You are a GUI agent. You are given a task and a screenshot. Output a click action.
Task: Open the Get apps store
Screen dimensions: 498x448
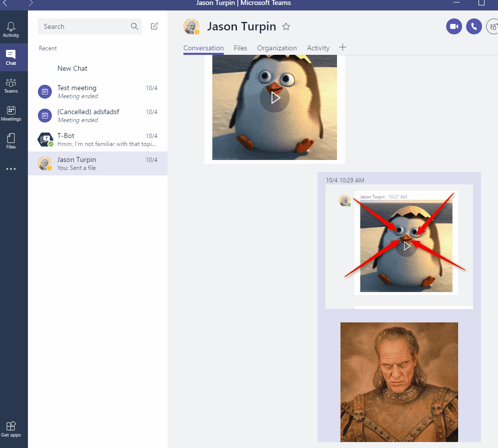pyautogui.click(x=11, y=429)
